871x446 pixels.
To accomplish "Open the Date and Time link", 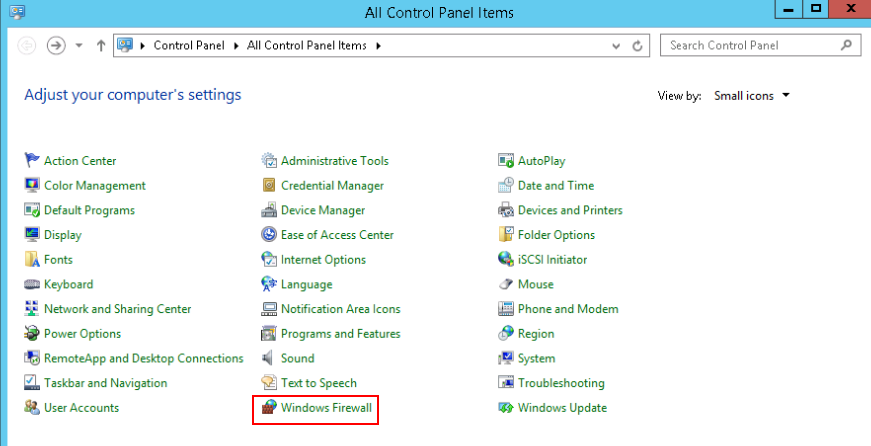I will tap(555, 185).
